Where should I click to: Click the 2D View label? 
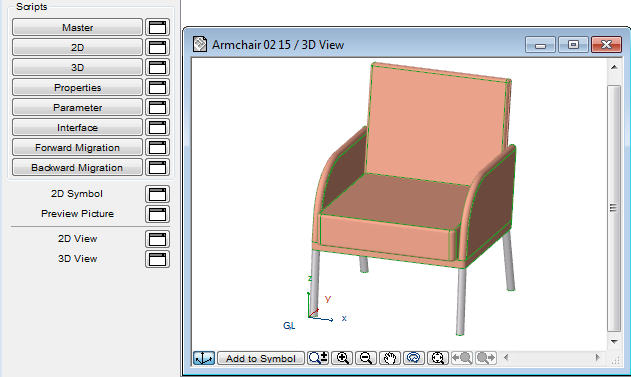point(77,239)
